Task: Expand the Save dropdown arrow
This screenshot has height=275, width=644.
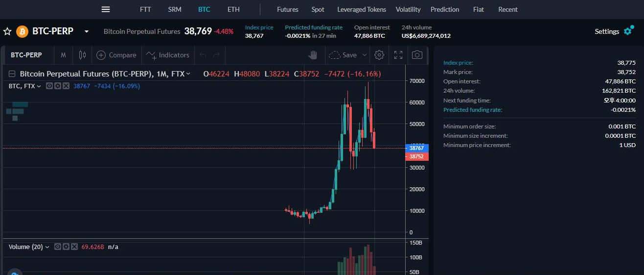Action: pos(364,55)
